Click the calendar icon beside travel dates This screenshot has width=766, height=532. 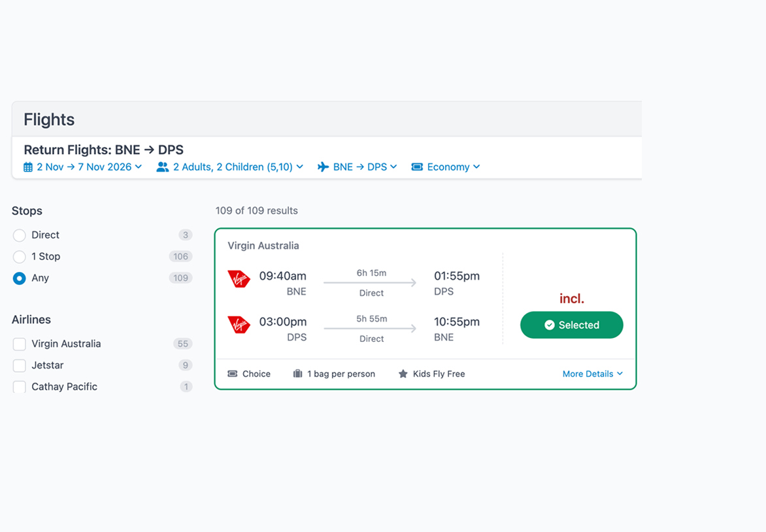28,167
